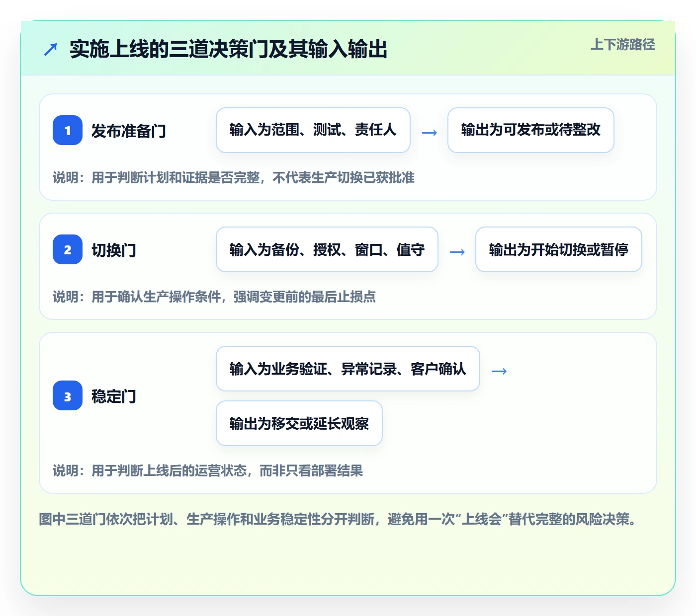Click the number 1 step badge
This screenshot has width=696, height=616.
tap(68, 130)
